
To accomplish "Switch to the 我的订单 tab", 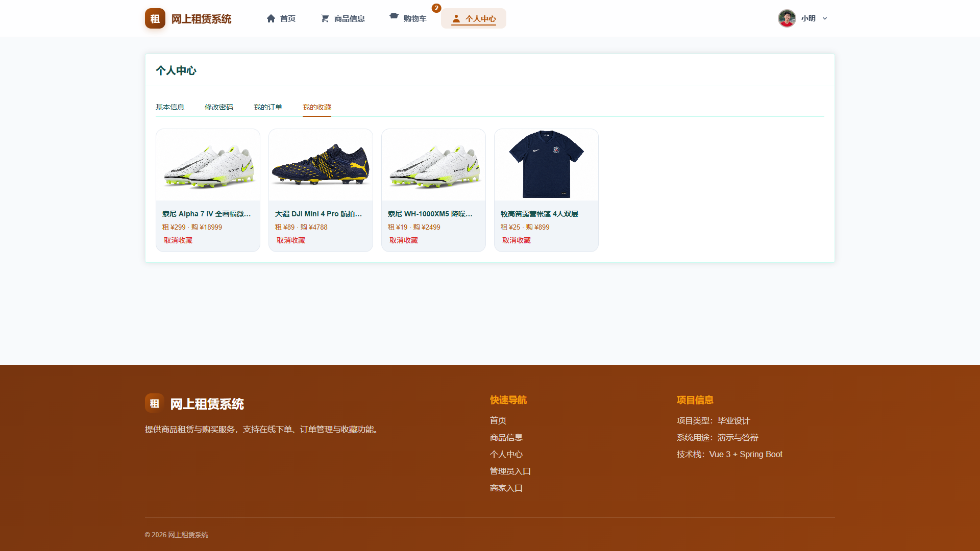I will tap(268, 107).
